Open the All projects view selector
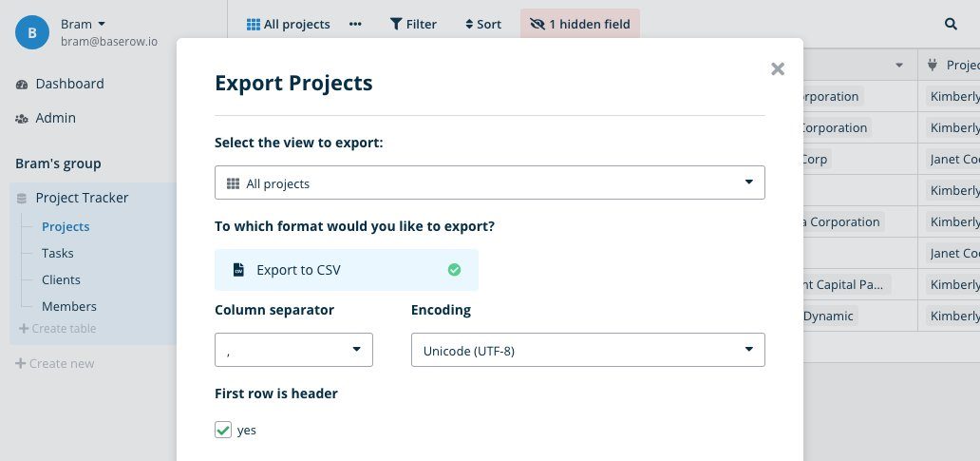The image size is (980, 461). (288, 25)
